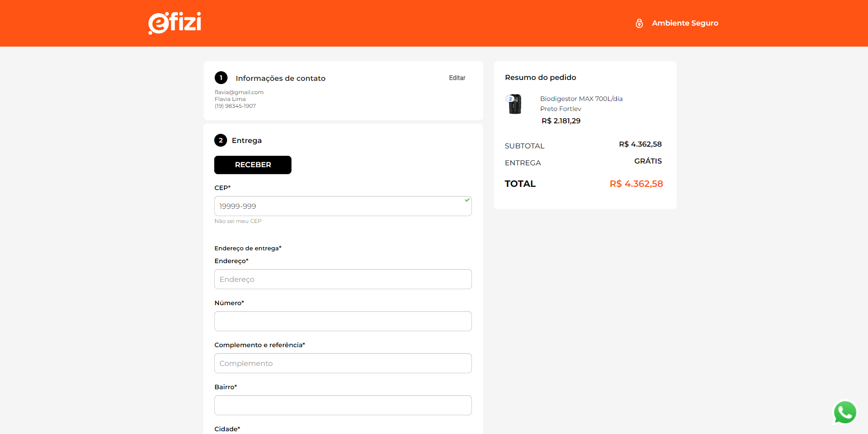Click the total price 'R$ 4.362,58' in orange
Viewport: 868px width, 434px height.
636,184
